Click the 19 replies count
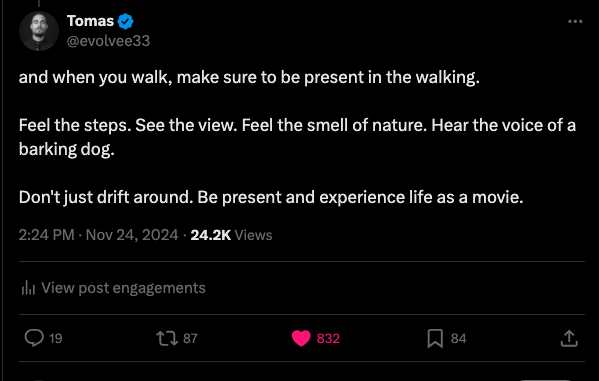The image size is (599, 381). [56, 338]
